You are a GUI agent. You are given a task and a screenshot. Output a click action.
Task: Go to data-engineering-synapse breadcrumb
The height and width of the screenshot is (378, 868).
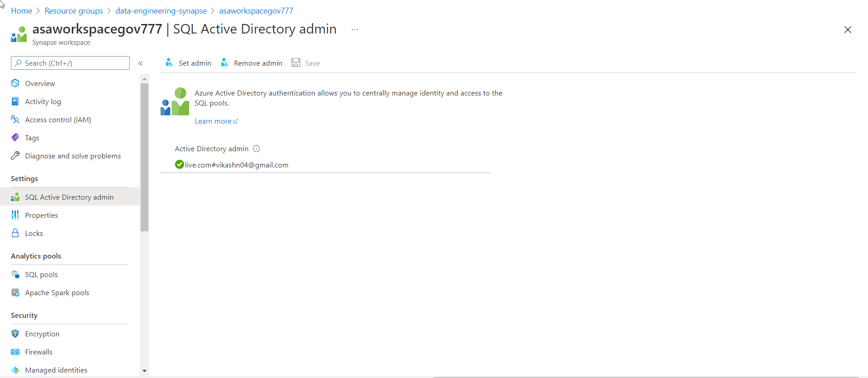(x=161, y=11)
